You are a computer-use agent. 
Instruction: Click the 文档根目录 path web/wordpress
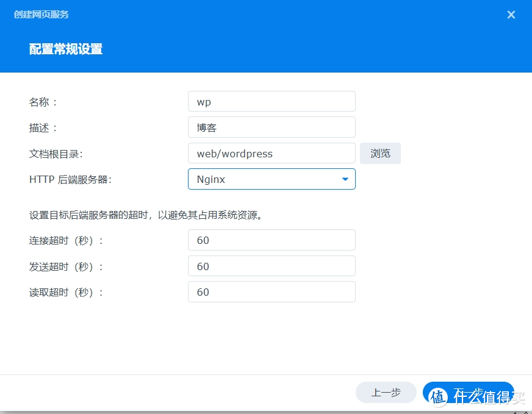[271, 153]
